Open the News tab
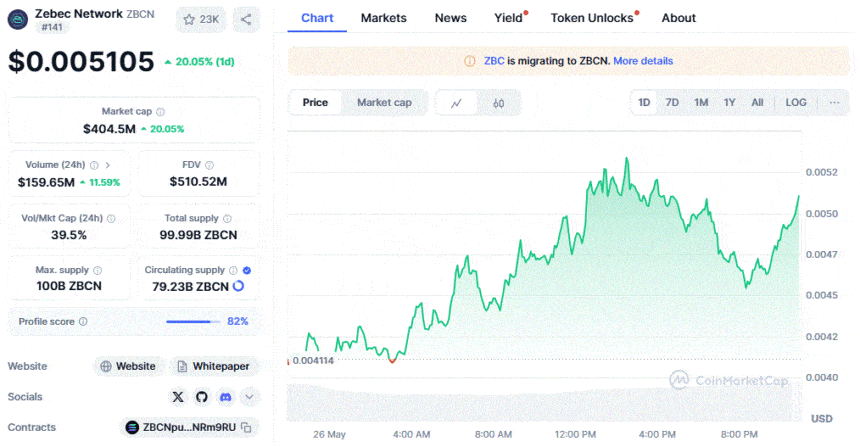The image size is (860, 447). point(451,18)
